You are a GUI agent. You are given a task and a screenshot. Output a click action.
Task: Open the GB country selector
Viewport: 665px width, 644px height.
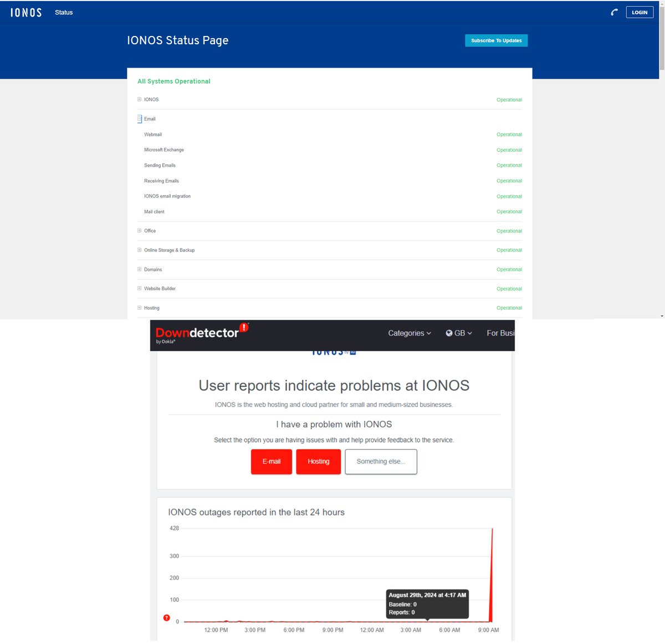click(459, 333)
